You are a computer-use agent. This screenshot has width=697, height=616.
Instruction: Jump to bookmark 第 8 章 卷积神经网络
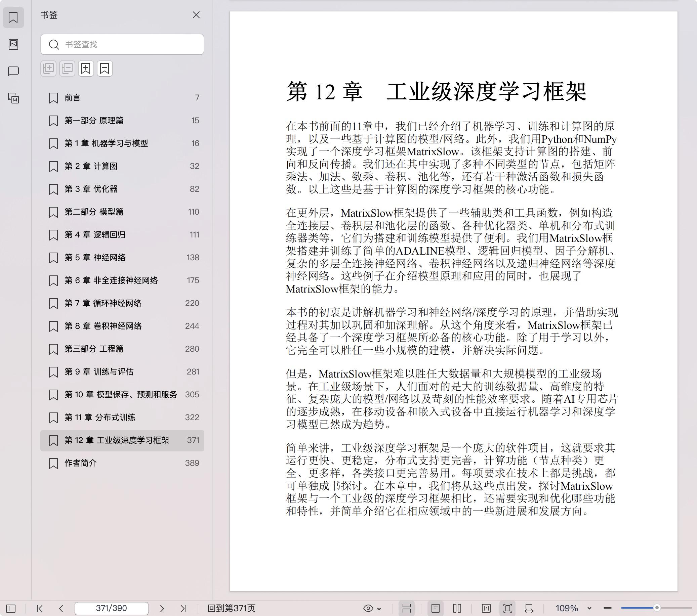[x=122, y=326]
